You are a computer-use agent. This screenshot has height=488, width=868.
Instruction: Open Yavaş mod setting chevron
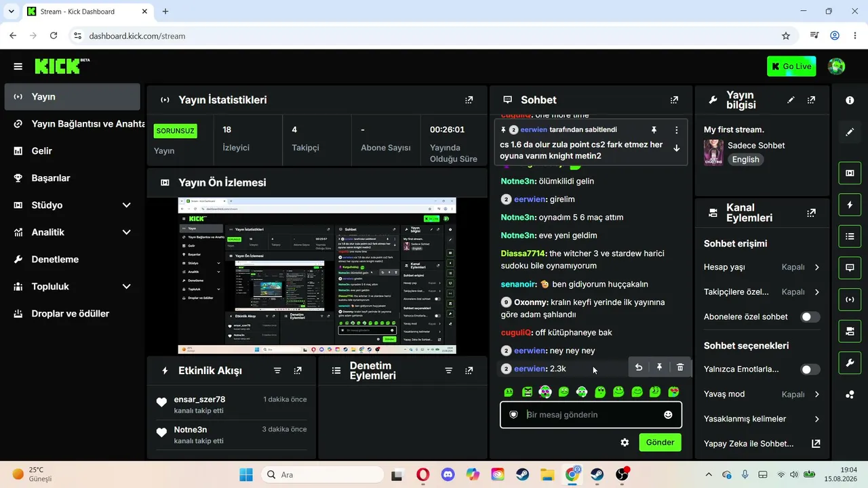816,394
